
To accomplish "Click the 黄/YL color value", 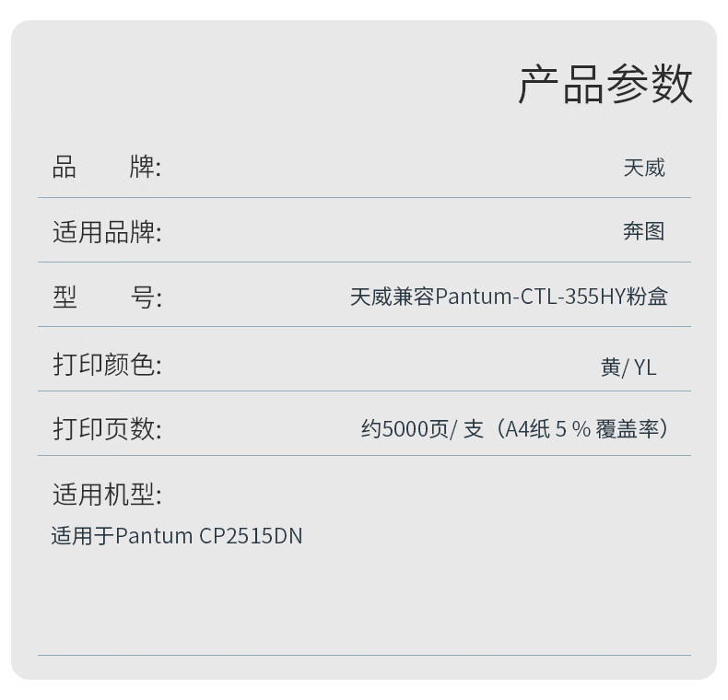I will click(628, 367).
